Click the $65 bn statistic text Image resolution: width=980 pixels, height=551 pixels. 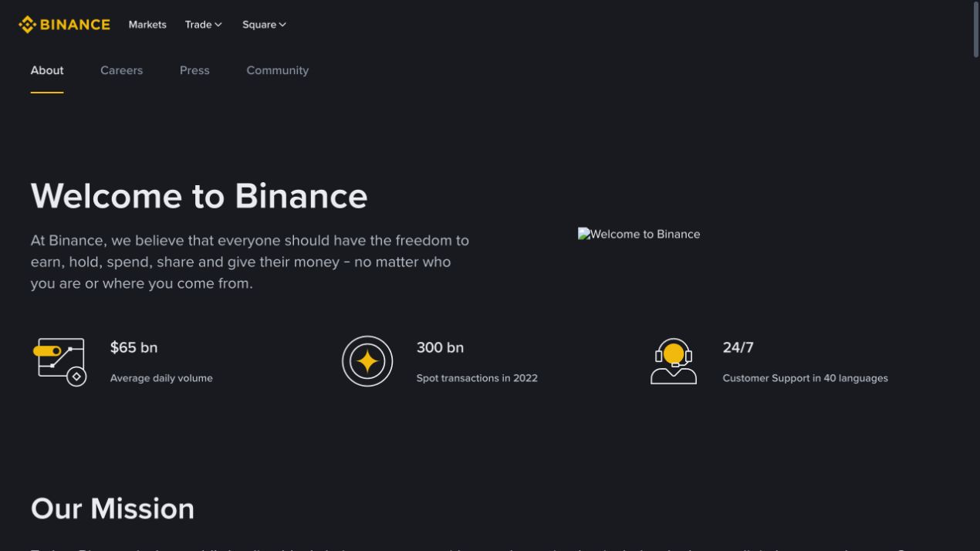[133, 347]
